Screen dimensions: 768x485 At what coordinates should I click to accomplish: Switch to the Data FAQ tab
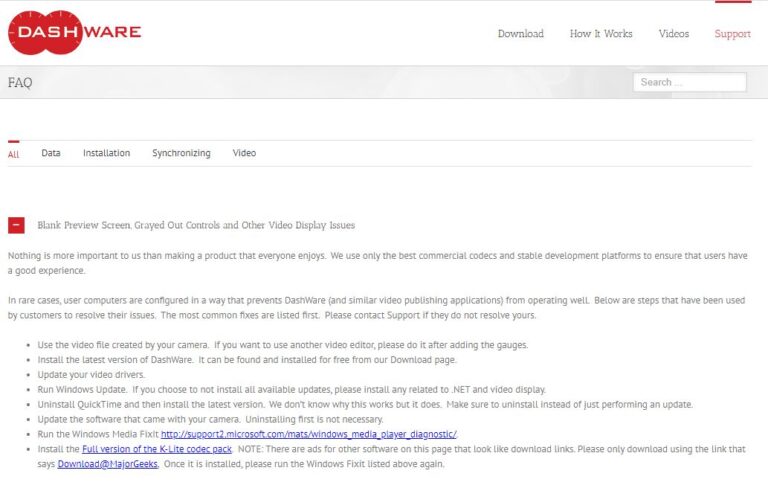click(51, 153)
